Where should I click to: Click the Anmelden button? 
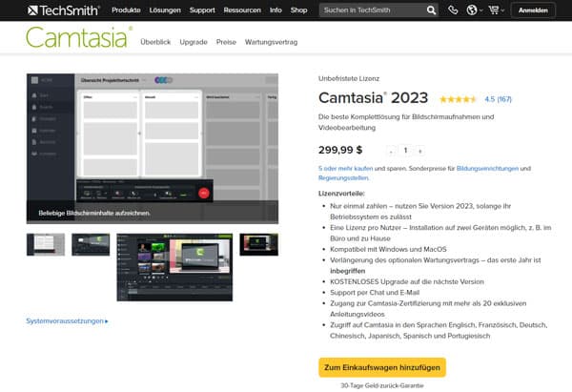tap(533, 10)
